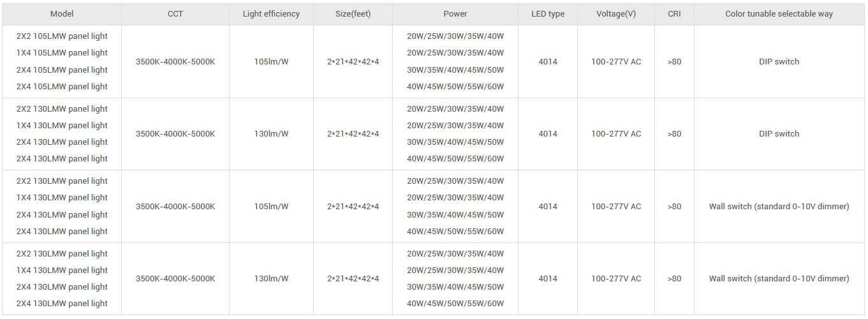Screen dimensions: 868x319
Task: Click the CCT column header
Action: 175,14
